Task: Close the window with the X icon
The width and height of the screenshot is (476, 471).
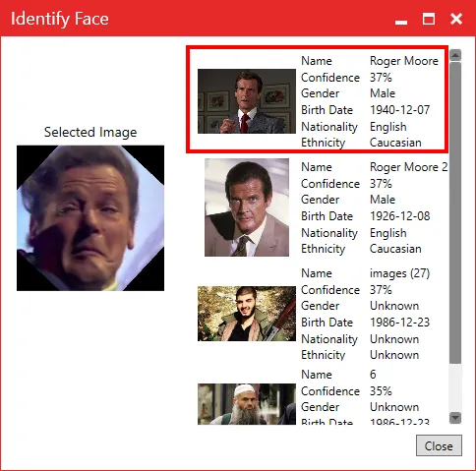Action: tap(456, 19)
